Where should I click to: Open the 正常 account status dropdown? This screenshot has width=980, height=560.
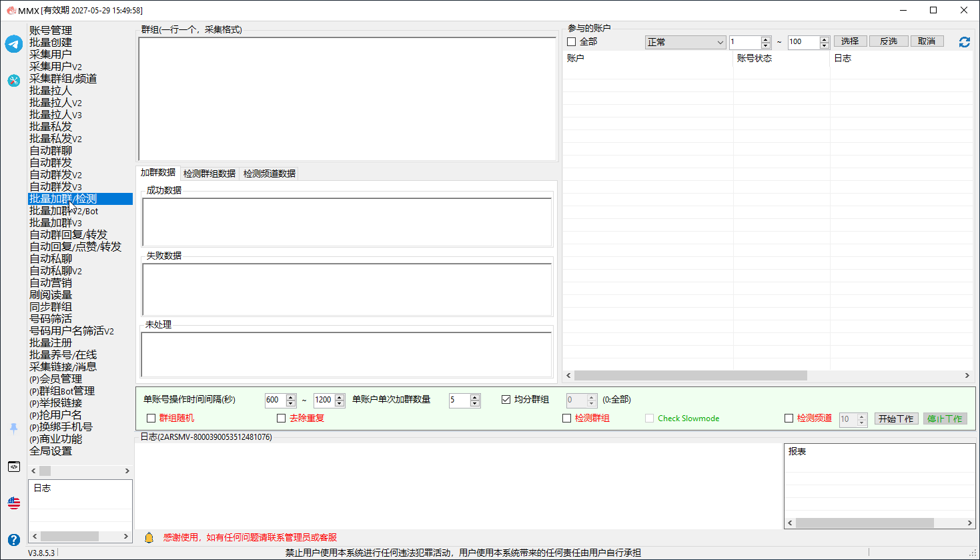click(685, 42)
